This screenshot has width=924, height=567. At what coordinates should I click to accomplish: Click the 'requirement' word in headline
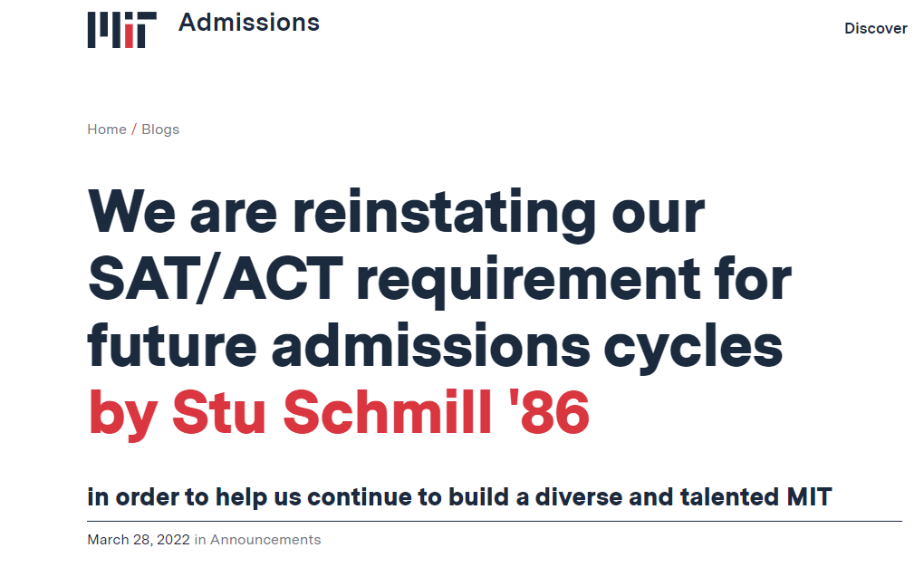coord(529,281)
